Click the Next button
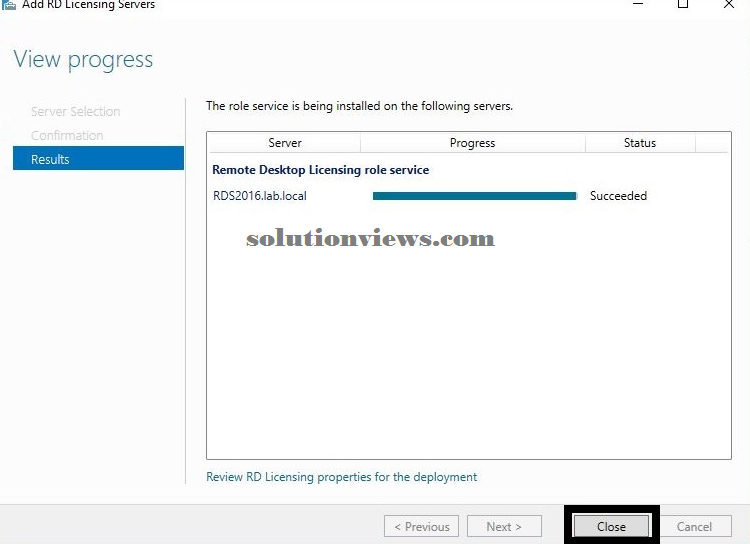 pos(504,526)
